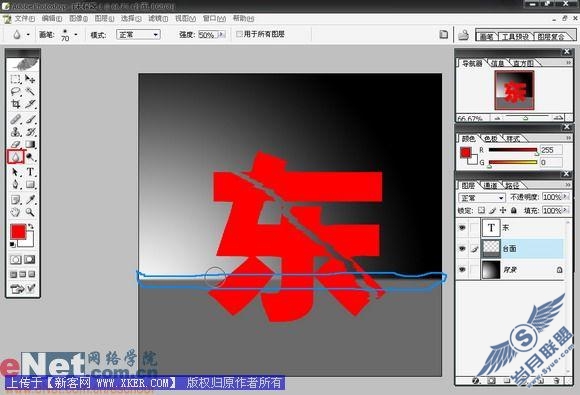Viewport: 580px width, 395px height.
Task: Hide the 台面 layer
Action: tap(462, 249)
